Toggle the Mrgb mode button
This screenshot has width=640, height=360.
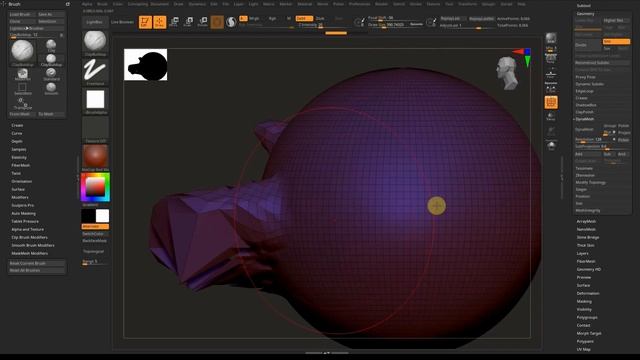point(254,18)
